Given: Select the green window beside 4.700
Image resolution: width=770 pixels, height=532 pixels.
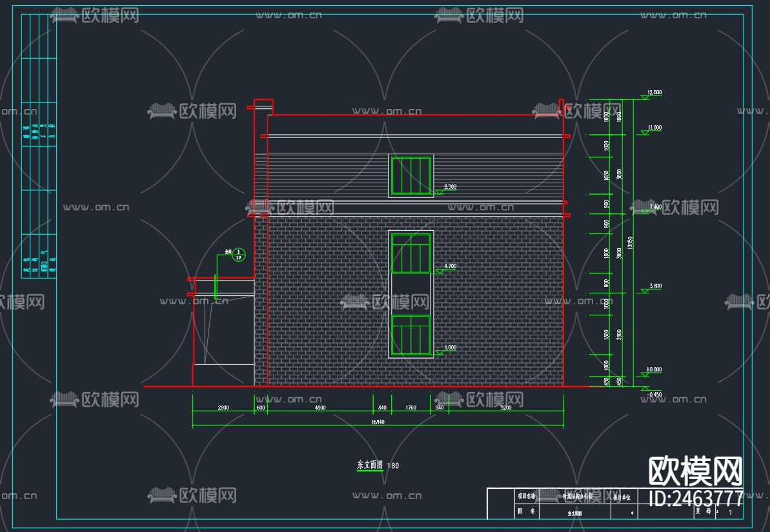Looking at the screenshot, I should (x=411, y=253).
